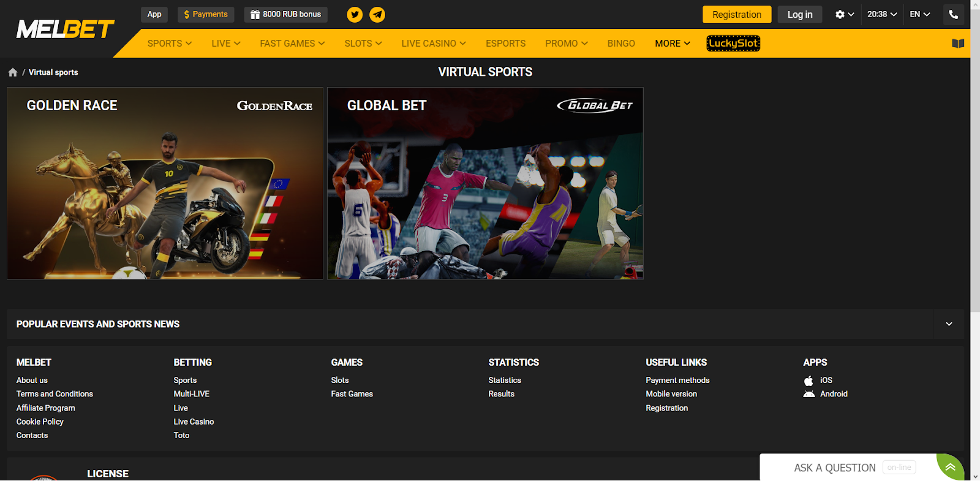Open the Multi-LIVE footer link
The height and width of the screenshot is (481, 980).
[192, 394]
